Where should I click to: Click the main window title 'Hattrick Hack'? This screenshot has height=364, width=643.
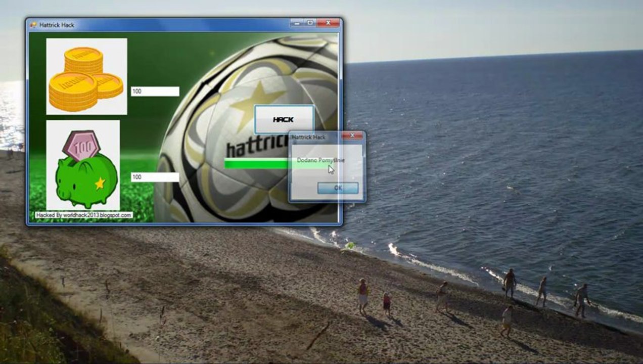(57, 25)
